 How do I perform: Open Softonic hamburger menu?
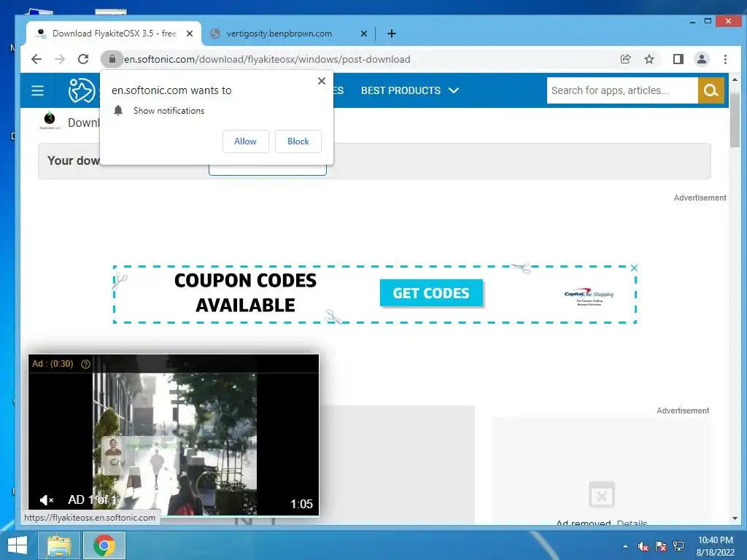tap(38, 90)
